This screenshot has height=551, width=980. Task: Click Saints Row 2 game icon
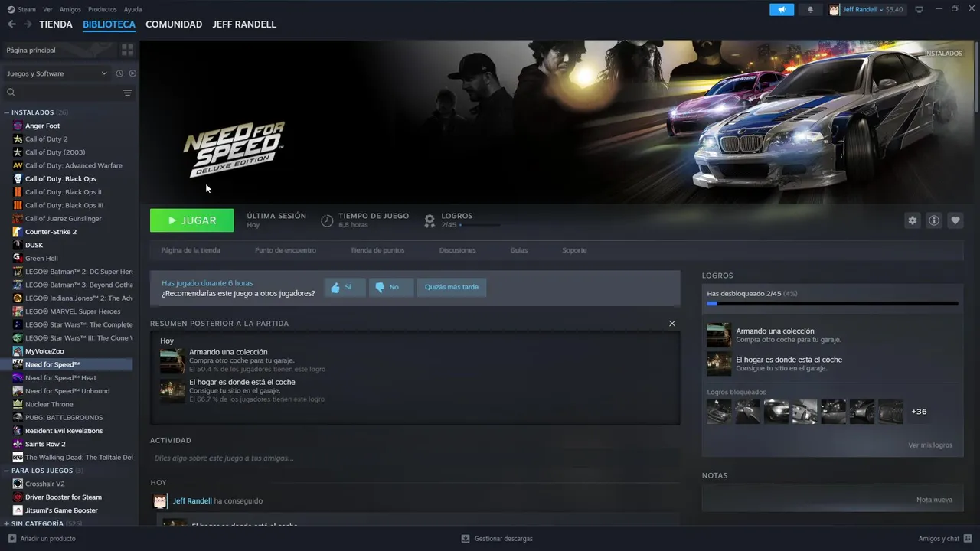pyautogui.click(x=18, y=444)
